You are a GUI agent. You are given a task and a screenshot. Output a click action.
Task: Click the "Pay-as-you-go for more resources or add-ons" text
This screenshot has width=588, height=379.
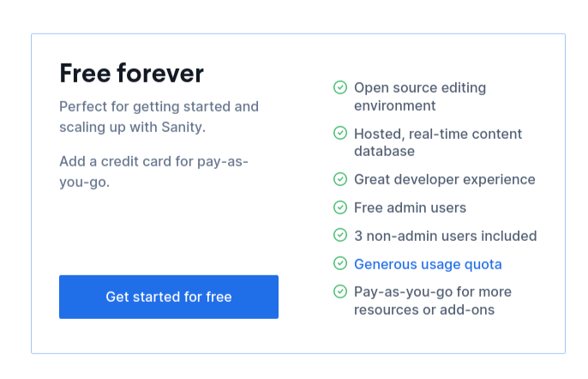(432, 301)
